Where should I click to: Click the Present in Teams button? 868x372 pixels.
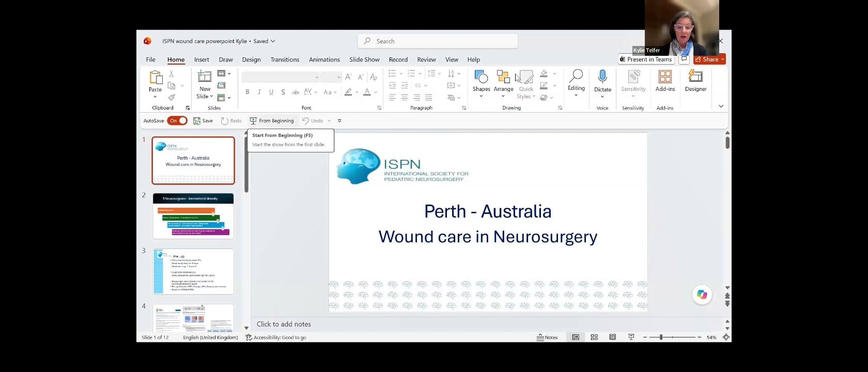tap(646, 59)
